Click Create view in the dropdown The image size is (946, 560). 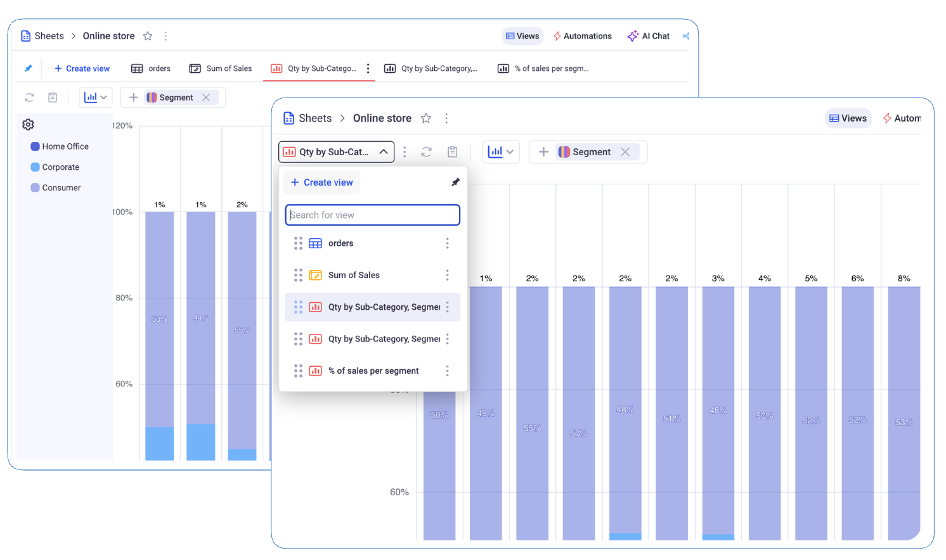pos(321,182)
